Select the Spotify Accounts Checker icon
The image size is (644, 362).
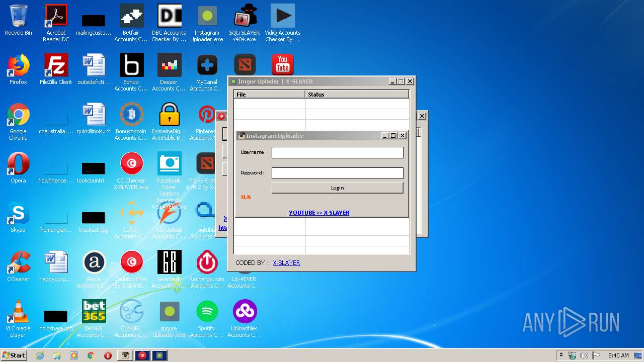[207, 319]
